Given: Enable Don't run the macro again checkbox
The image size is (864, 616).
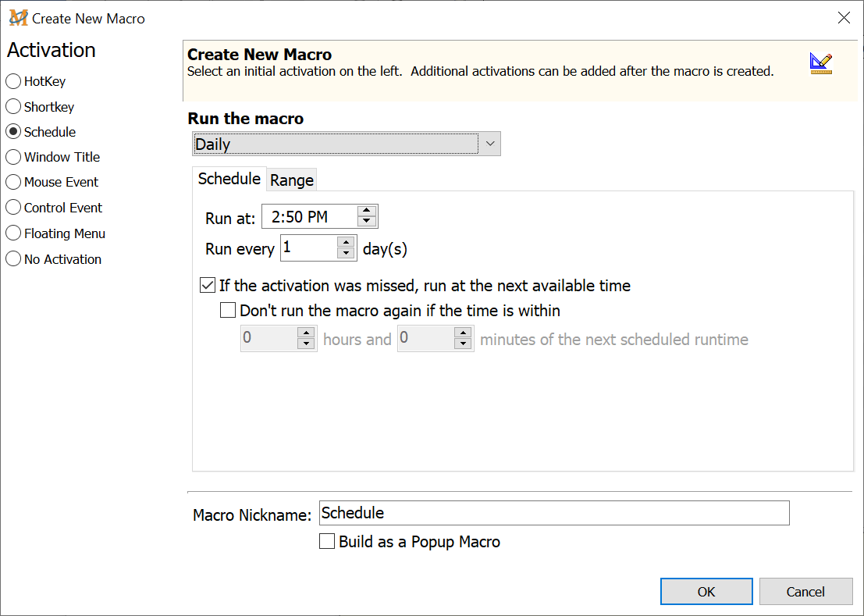Looking at the screenshot, I should [x=228, y=311].
